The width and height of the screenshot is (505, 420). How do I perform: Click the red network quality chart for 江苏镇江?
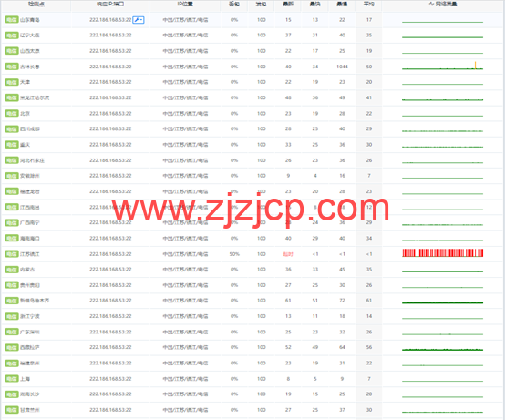(x=442, y=252)
